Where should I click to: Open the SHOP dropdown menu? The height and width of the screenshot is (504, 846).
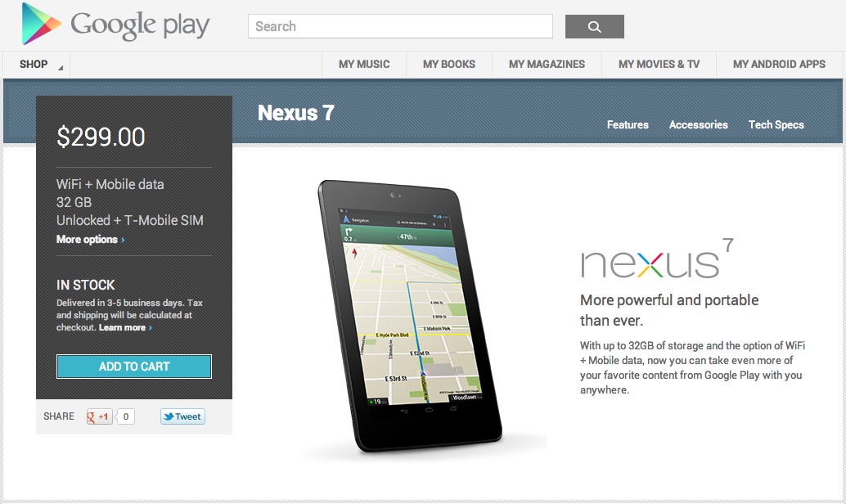(37, 64)
